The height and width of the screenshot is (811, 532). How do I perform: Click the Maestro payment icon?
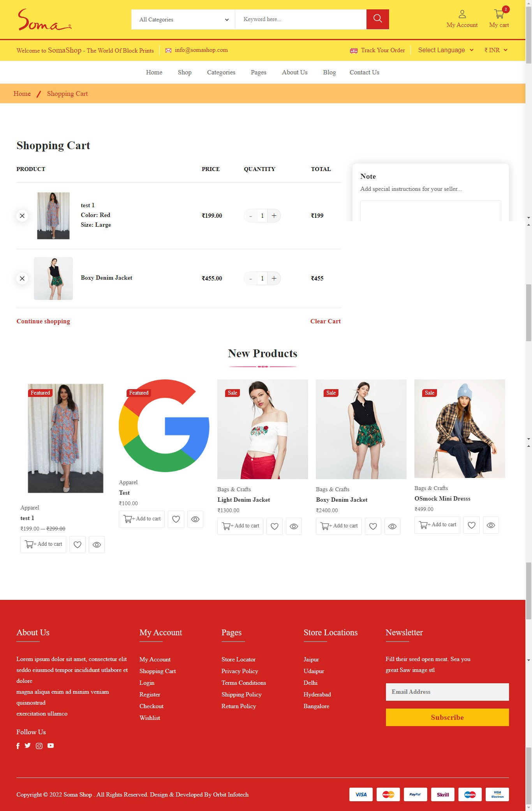pyautogui.click(x=470, y=794)
